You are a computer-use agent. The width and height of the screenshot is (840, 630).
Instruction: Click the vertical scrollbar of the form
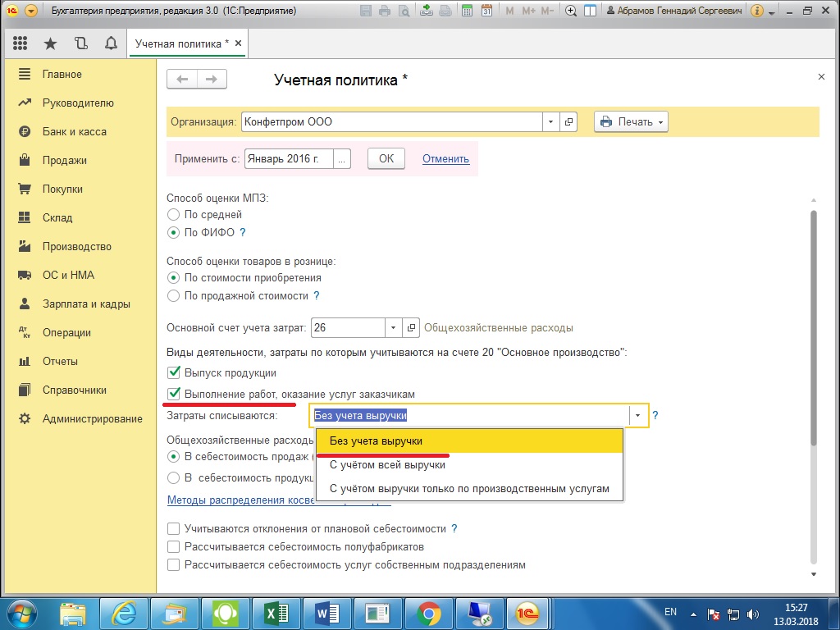click(813, 328)
